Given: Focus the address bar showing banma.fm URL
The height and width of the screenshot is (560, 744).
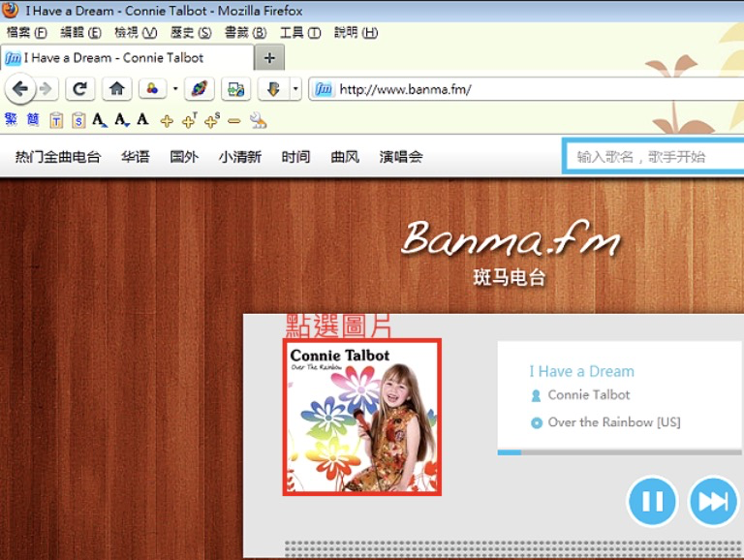Looking at the screenshot, I should tap(527, 89).
